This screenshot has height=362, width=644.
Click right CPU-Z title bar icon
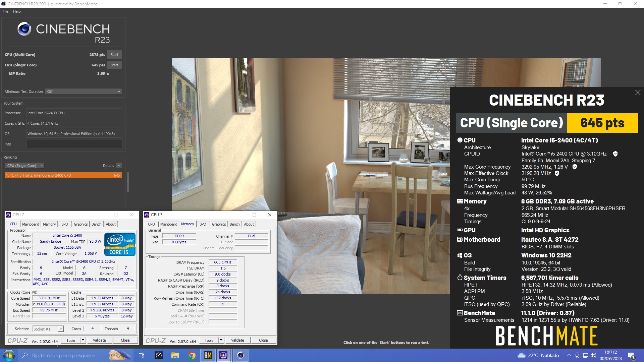147,215
